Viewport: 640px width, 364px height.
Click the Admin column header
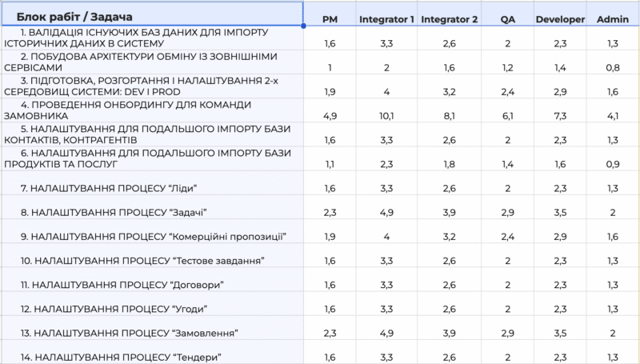613,19
